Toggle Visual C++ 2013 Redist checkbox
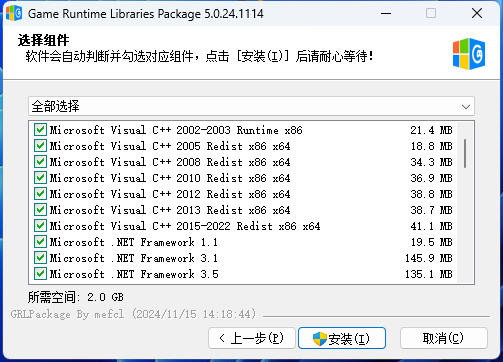Viewport: 503px width, 362px height. (x=40, y=210)
